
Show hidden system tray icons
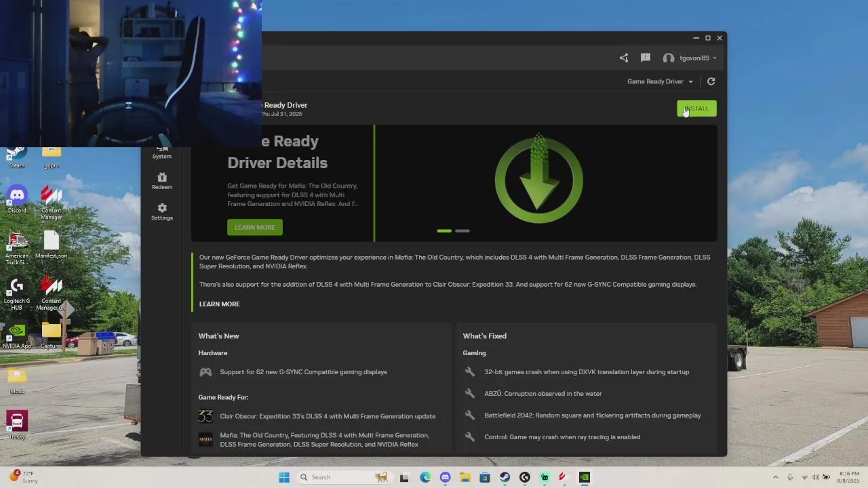pos(776,477)
